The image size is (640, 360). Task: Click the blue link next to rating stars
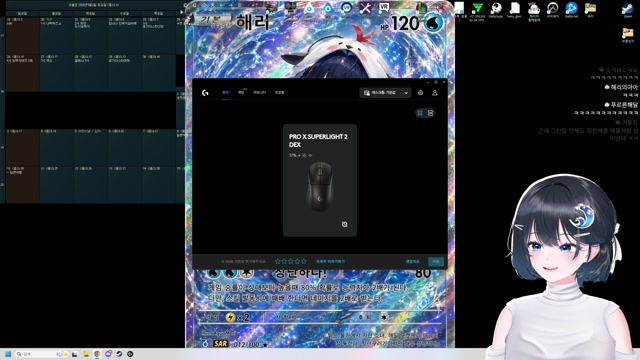pos(330,261)
